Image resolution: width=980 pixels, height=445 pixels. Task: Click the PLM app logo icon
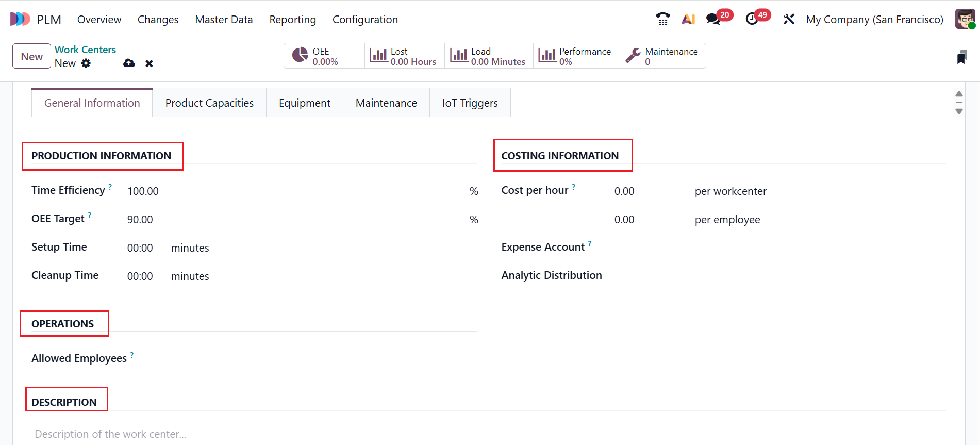click(20, 19)
